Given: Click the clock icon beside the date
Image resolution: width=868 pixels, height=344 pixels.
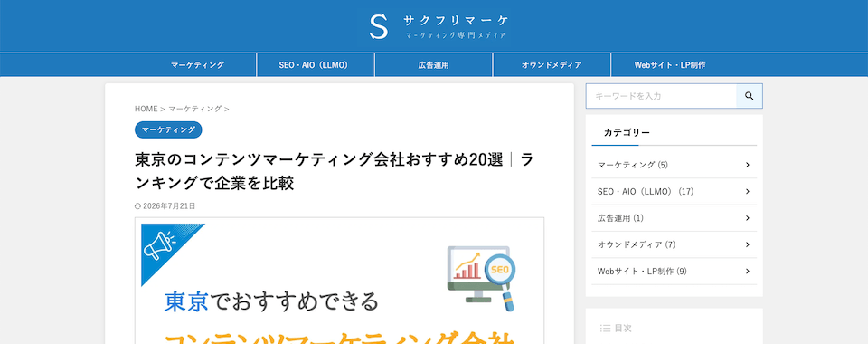Looking at the screenshot, I should [x=137, y=206].
